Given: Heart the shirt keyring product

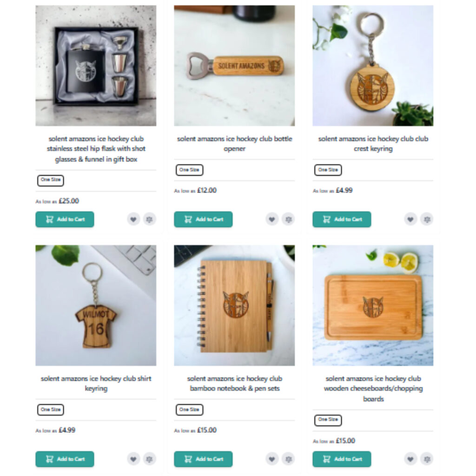Looking at the screenshot, I should pos(133,459).
